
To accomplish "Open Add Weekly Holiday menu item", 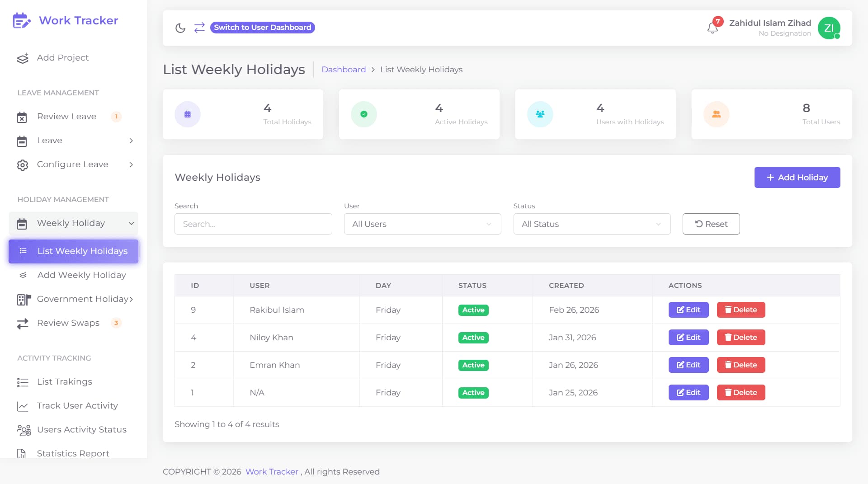I will tap(73, 275).
